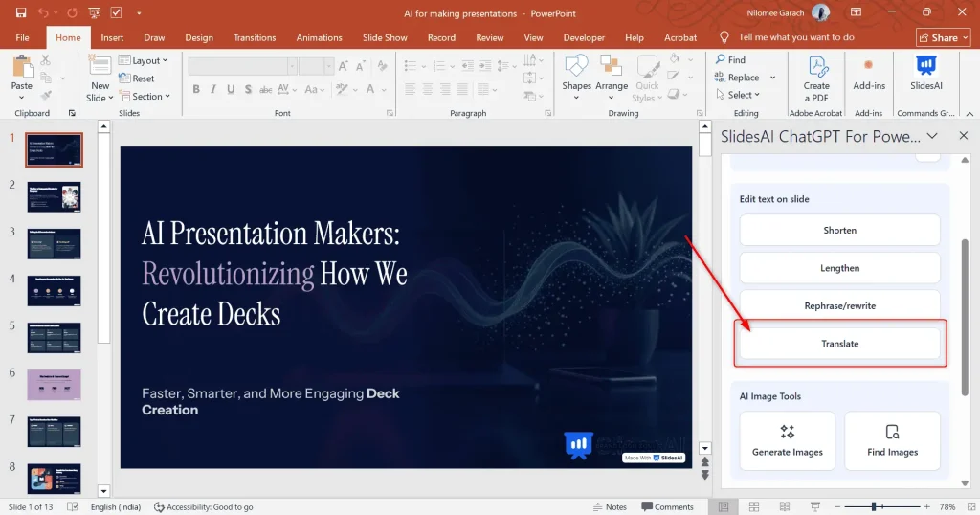
Task: Click the Translate button
Action: [839, 344]
